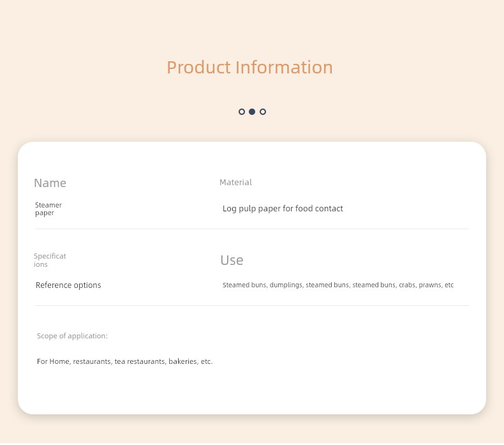The height and width of the screenshot is (445, 504).
Task: Select the filled middle carousel dot
Action: [252, 112]
